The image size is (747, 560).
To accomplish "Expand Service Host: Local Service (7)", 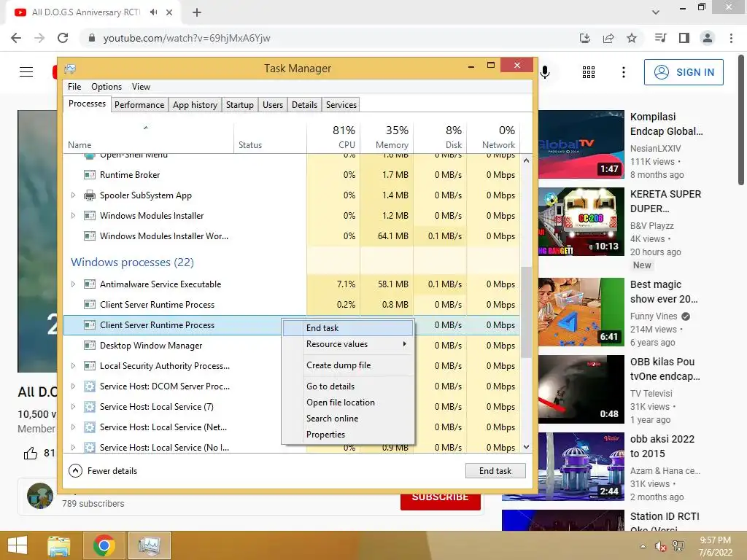I will [73, 407].
